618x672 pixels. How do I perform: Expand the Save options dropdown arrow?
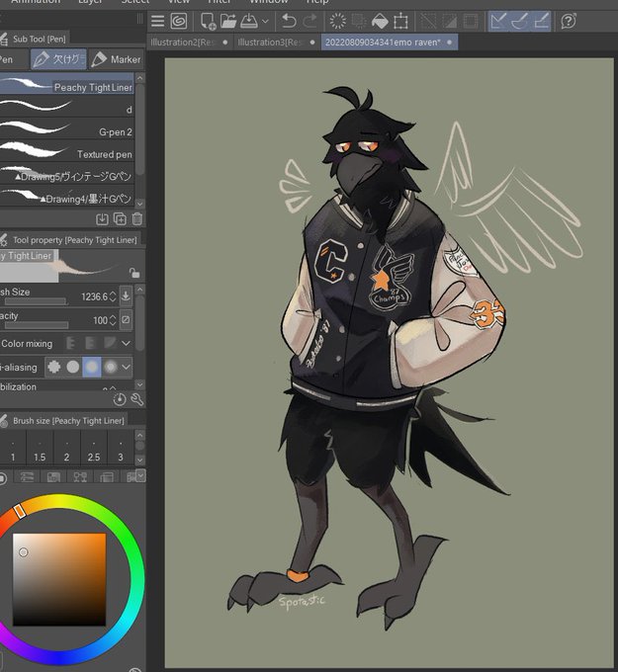click(265, 21)
